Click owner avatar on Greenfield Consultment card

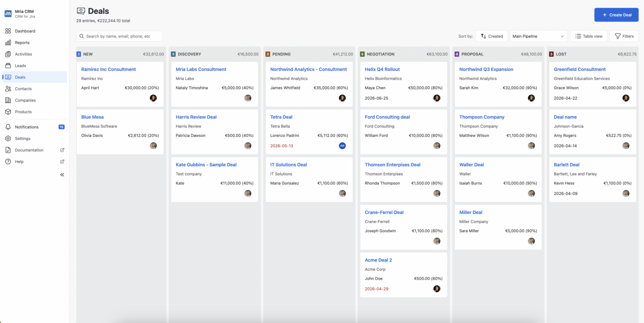coord(626,98)
